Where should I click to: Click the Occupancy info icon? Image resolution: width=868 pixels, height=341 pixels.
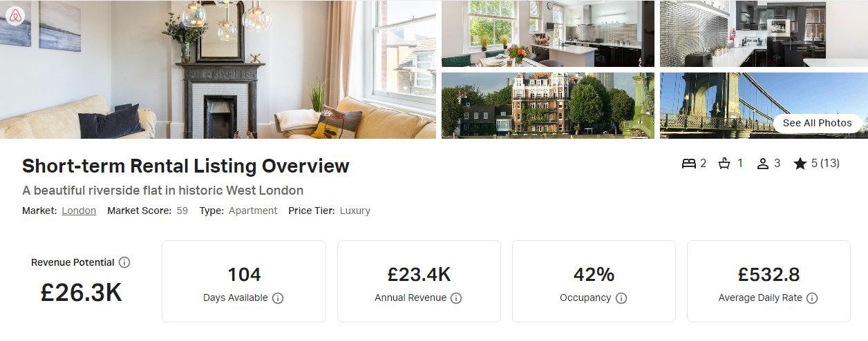click(621, 298)
